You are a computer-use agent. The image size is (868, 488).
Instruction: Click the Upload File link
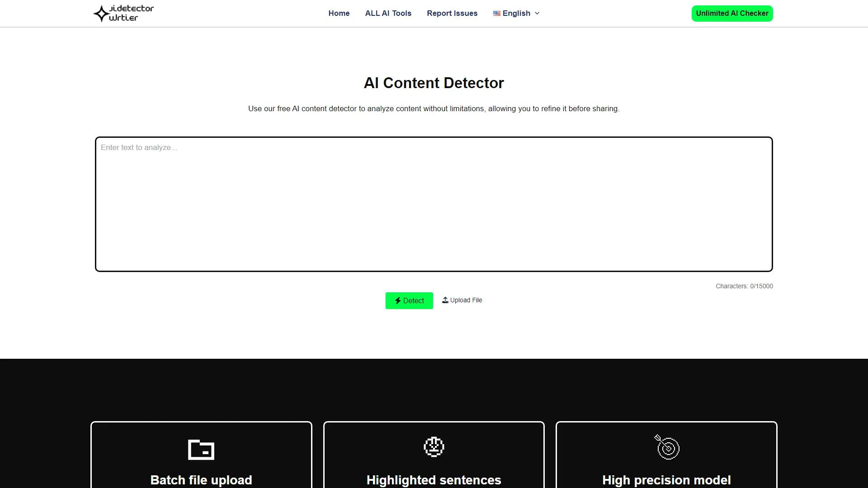pyautogui.click(x=466, y=300)
